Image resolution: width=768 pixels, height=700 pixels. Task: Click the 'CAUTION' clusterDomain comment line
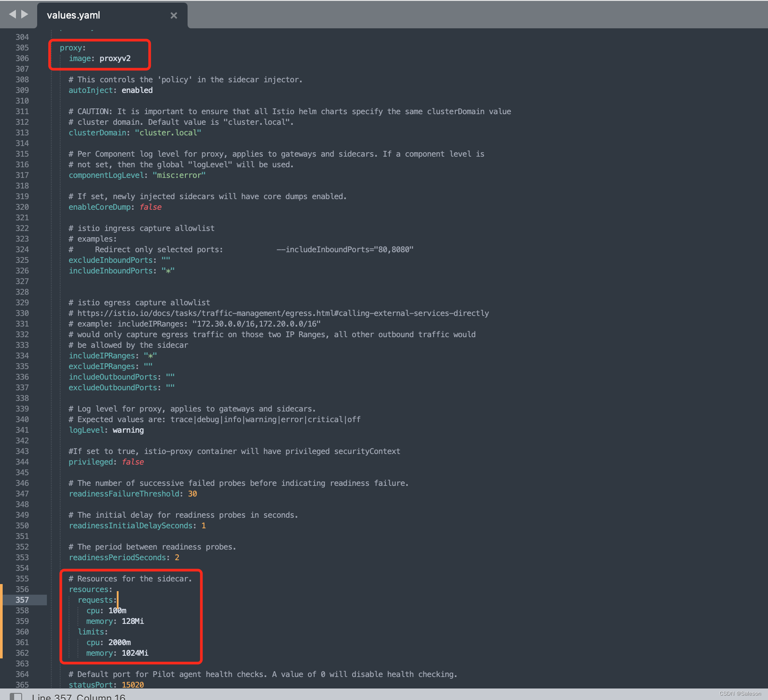pyautogui.click(x=290, y=112)
